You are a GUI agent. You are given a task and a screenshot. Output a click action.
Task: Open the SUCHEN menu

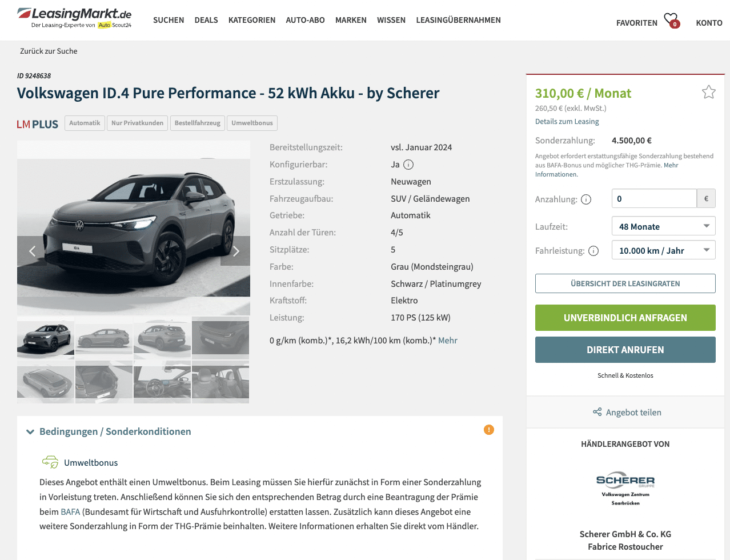[169, 20]
